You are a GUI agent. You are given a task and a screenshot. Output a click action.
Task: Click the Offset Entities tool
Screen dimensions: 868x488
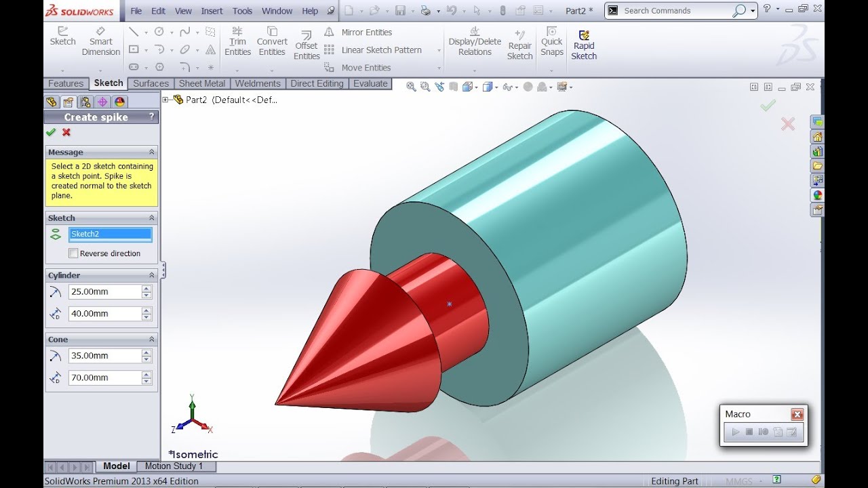pyautogui.click(x=307, y=45)
